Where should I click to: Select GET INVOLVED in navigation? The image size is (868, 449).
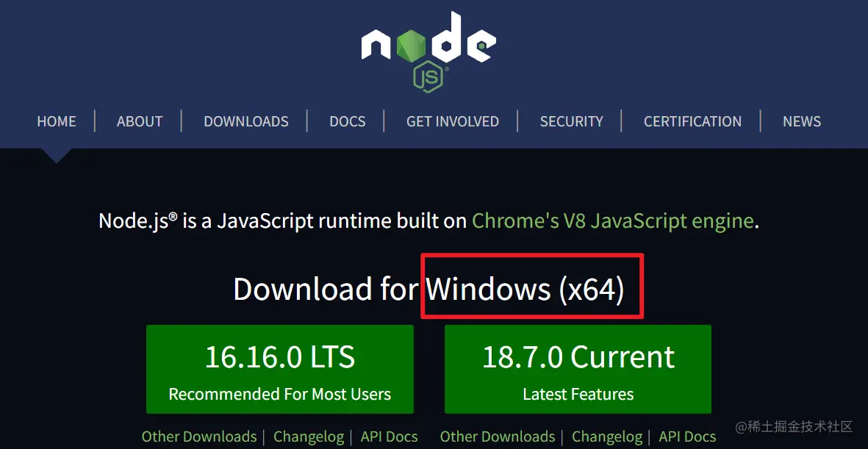[452, 121]
